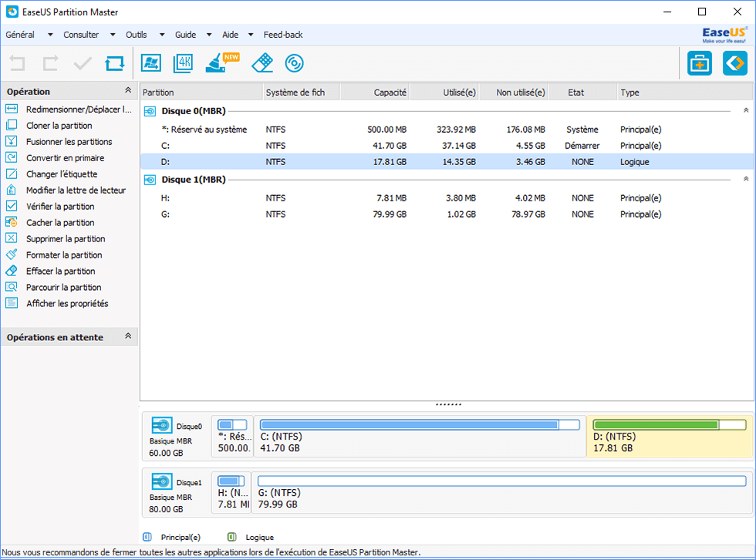
Task: Click Redimensionner/Déplacer operation icon
Action: coord(12,109)
